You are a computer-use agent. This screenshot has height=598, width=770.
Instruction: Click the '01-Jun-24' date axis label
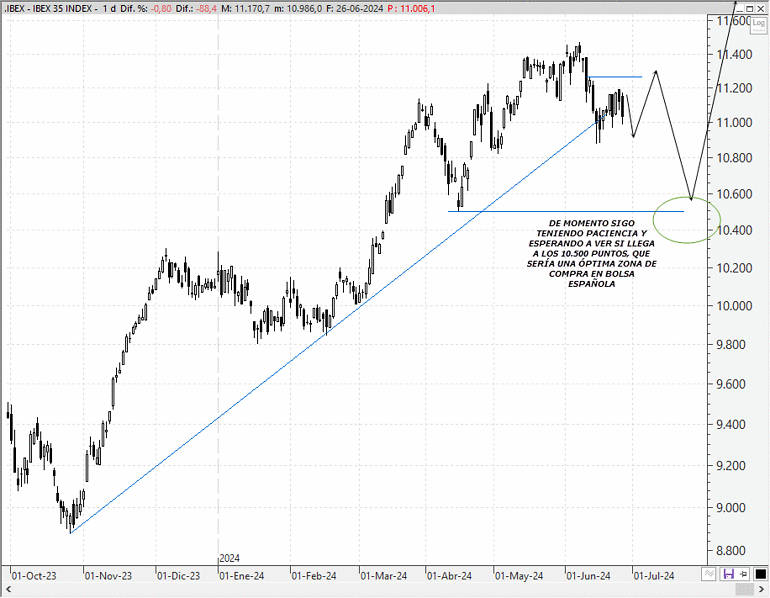click(588, 576)
